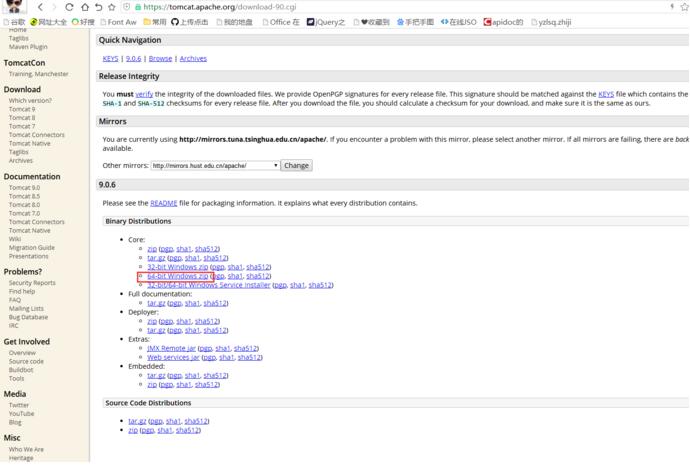Open the yzlsq.zhiji bookmark
Viewport: 690px width, 468px height.
(551, 22)
